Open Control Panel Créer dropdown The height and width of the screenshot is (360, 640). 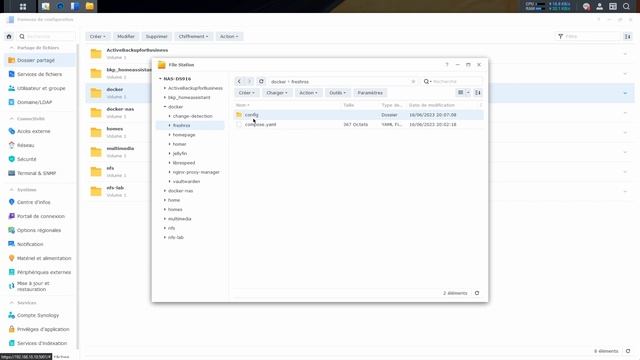coord(98,36)
